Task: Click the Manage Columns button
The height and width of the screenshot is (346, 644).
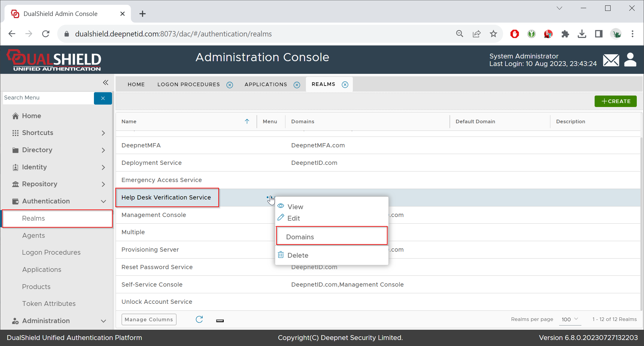Action: (149, 319)
